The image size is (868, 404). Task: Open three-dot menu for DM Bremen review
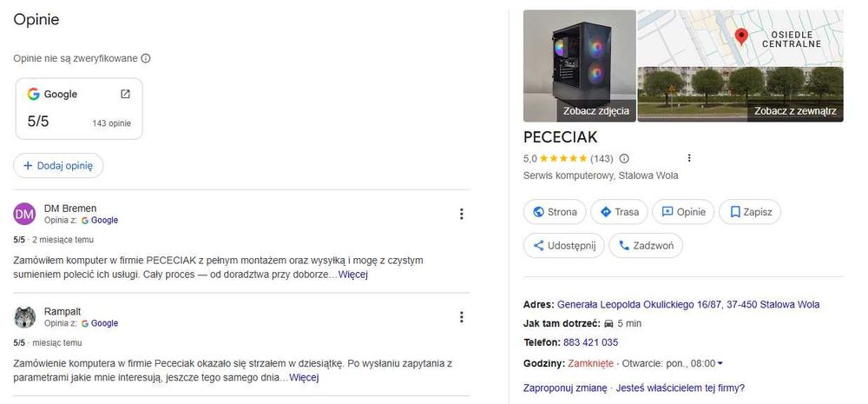(462, 214)
